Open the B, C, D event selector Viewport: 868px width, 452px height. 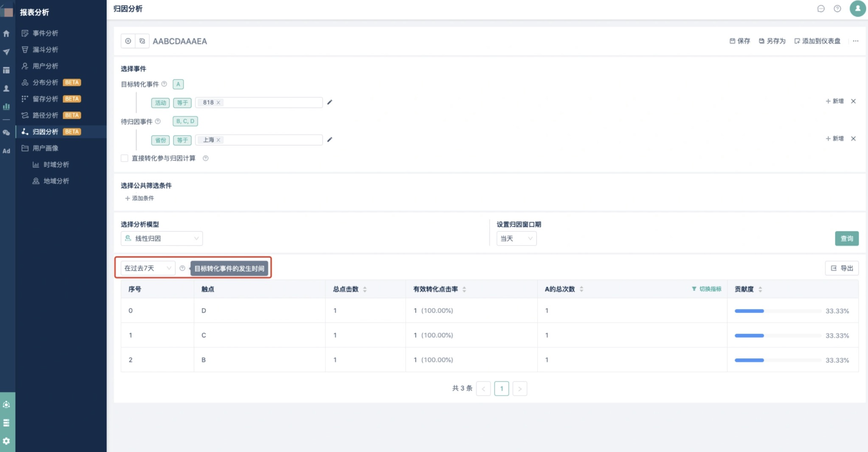[x=185, y=121]
